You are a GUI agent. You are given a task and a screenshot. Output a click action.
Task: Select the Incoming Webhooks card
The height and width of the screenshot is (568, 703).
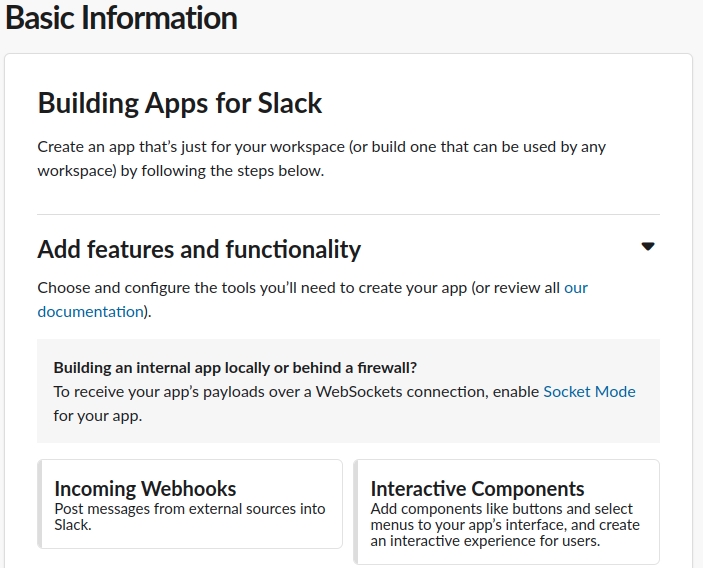(190, 504)
